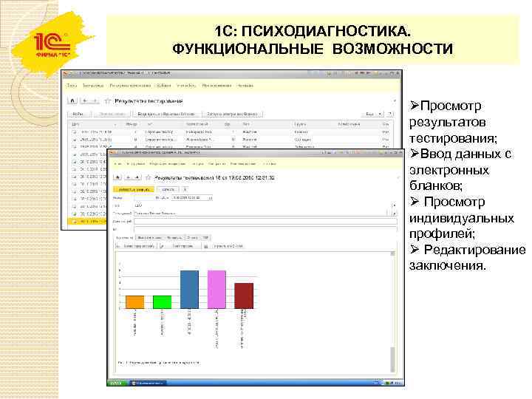Click the document icon in the second list row
The image size is (532, 399).
(x=74, y=140)
